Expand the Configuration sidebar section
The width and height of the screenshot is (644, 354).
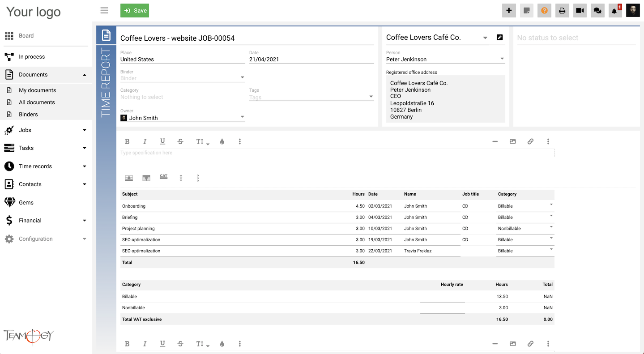coord(46,239)
